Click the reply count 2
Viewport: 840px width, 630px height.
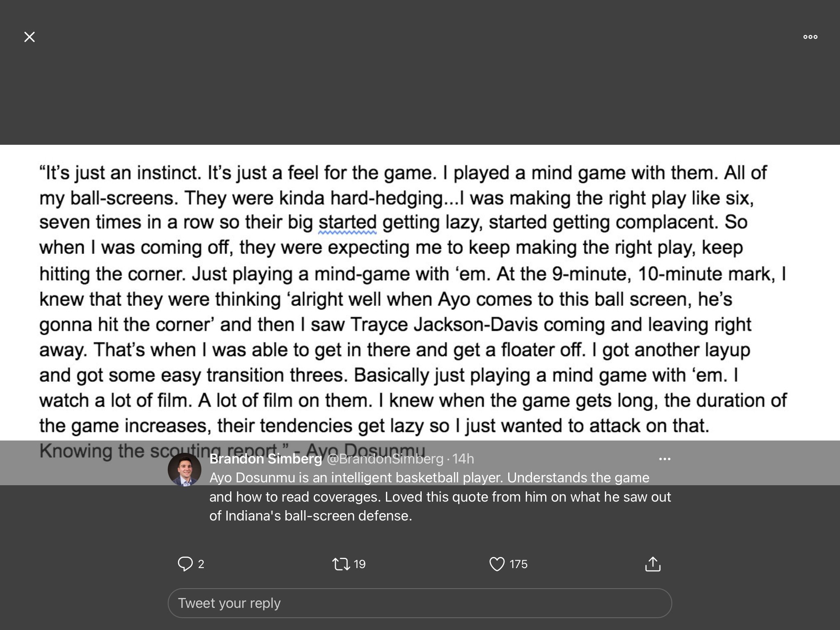(201, 564)
